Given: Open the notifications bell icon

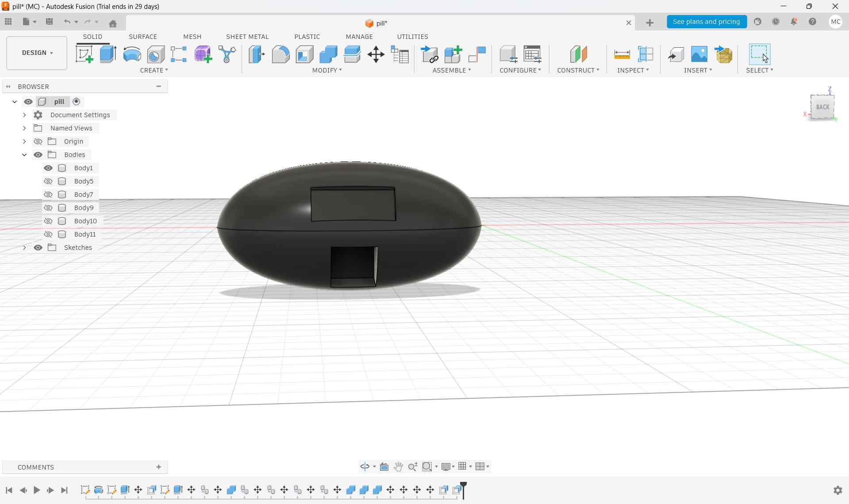Looking at the screenshot, I should coord(794,22).
